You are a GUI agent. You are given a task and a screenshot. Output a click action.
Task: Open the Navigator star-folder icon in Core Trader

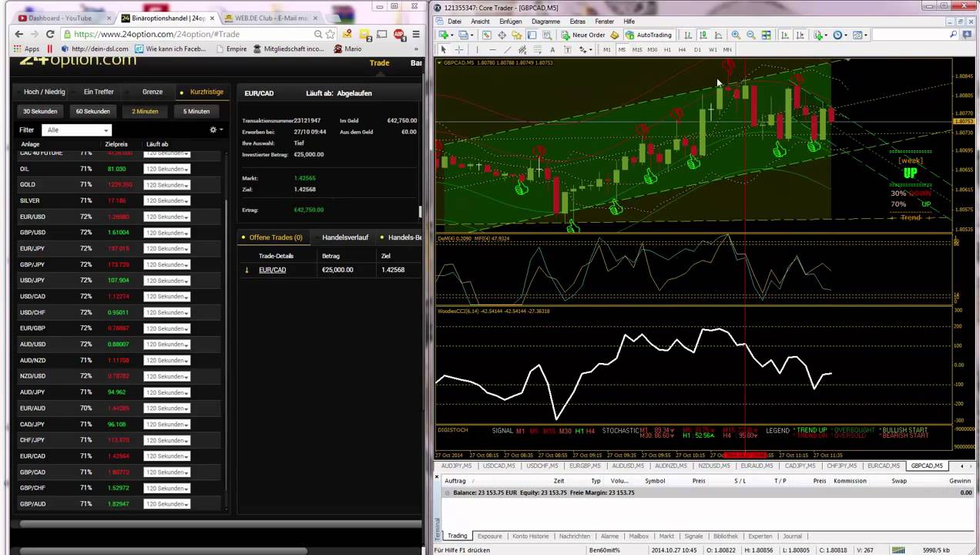[516, 35]
